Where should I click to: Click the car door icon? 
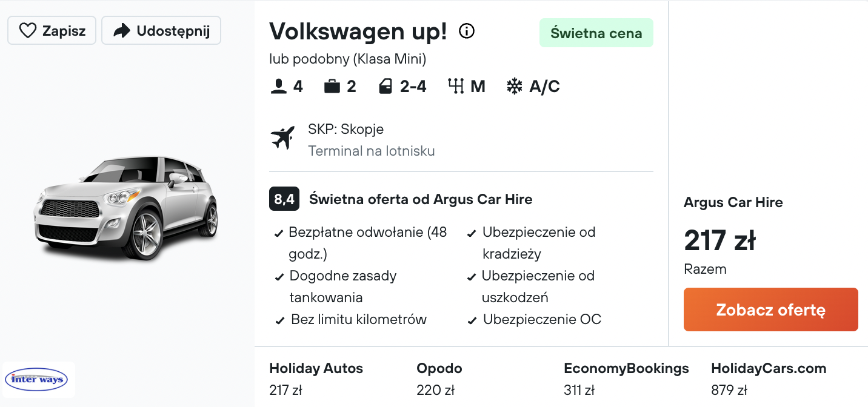(386, 87)
